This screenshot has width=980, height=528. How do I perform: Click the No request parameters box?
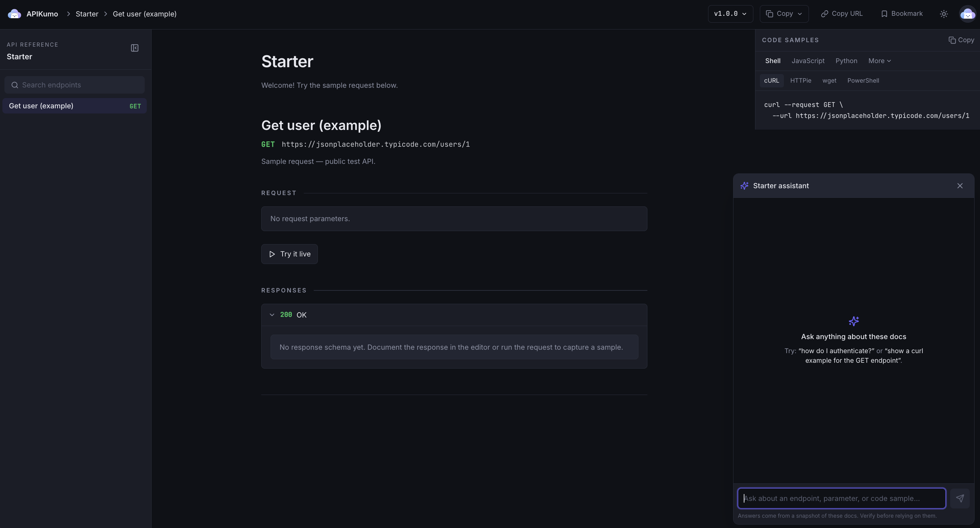(x=454, y=219)
